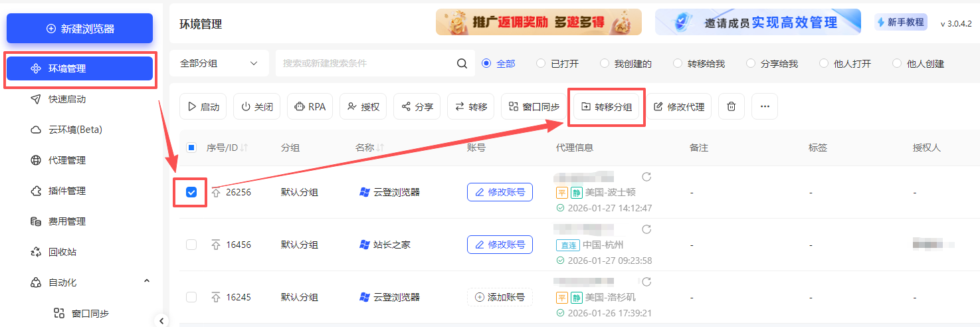
Task: Click the trash delete icon button
Action: (732, 106)
